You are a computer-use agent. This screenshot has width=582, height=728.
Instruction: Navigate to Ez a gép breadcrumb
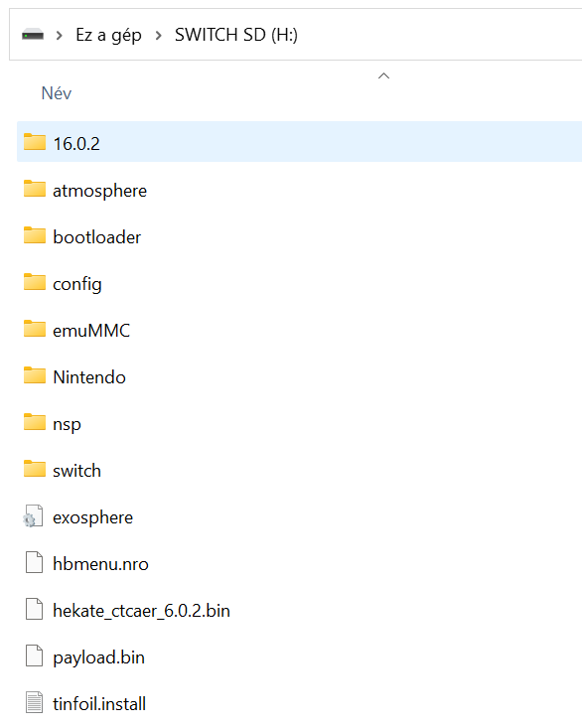pos(108,36)
